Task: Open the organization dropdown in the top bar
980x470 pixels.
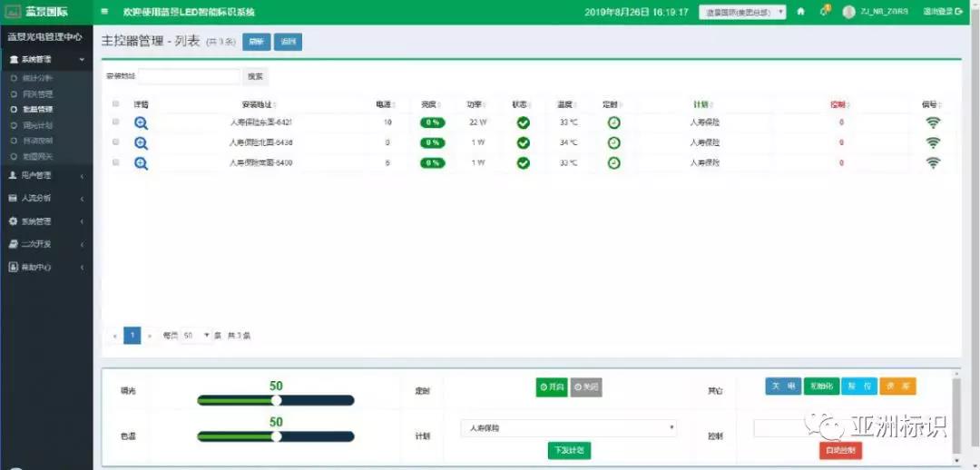Action: pyautogui.click(x=742, y=12)
